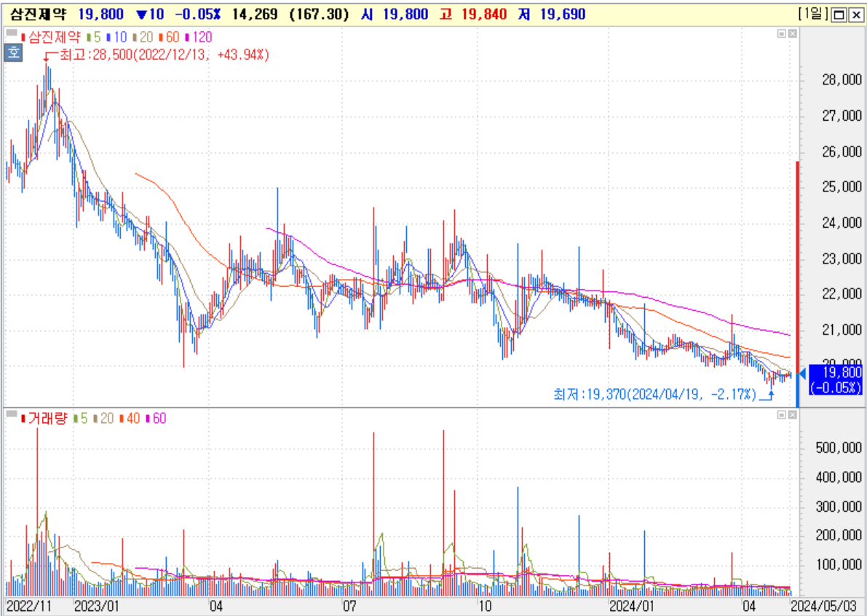The height and width of the screenshot is (616, 867).
Task: Collapse the volume pane with its small gray icon
Action: tap(782, 415)
